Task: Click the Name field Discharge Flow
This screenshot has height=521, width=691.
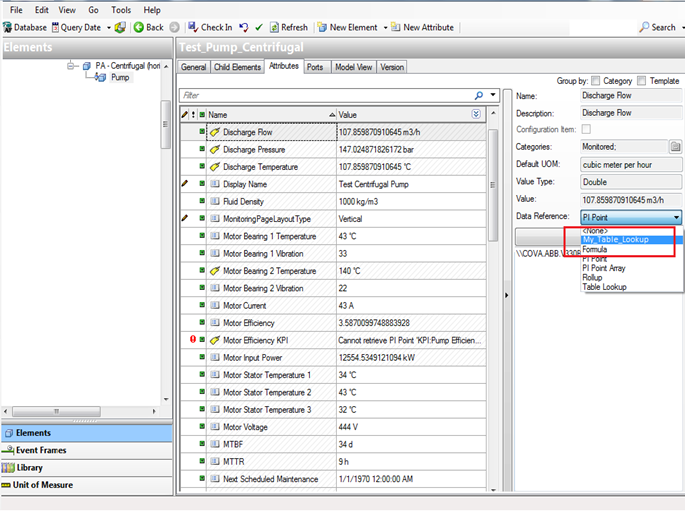Action: [x=631, y=96]
